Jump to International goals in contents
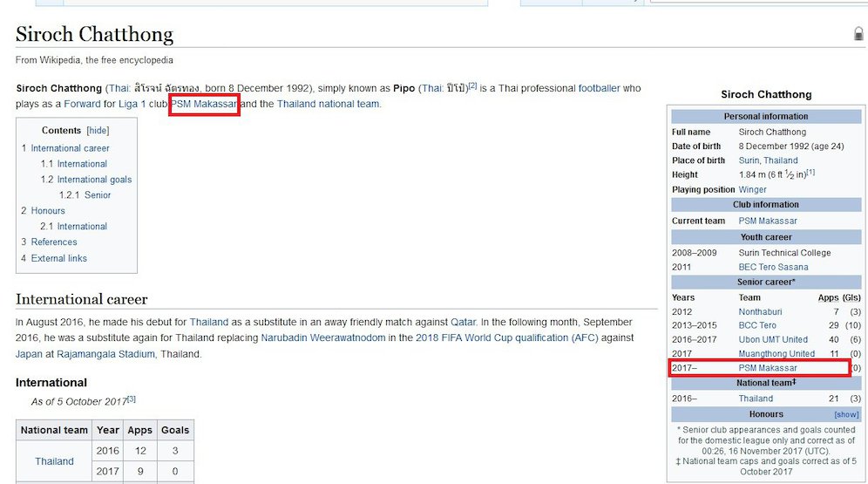 pyautogui.click(x=94, y=180)
